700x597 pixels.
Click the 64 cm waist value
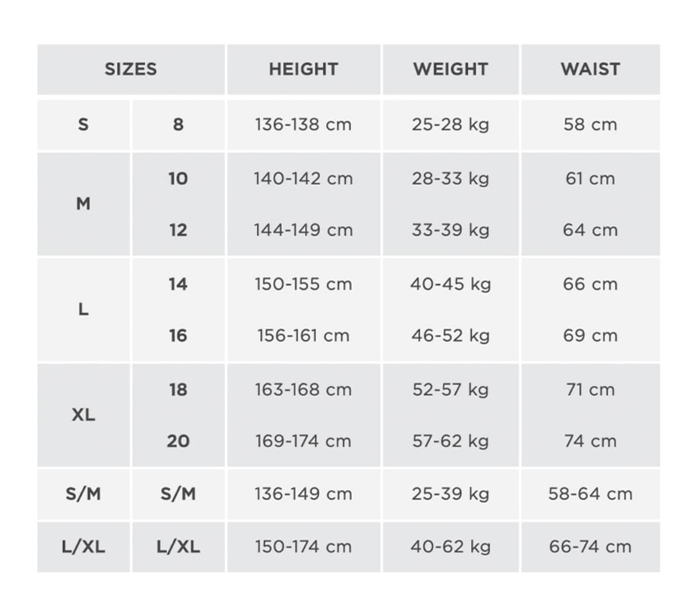(590, 230)
